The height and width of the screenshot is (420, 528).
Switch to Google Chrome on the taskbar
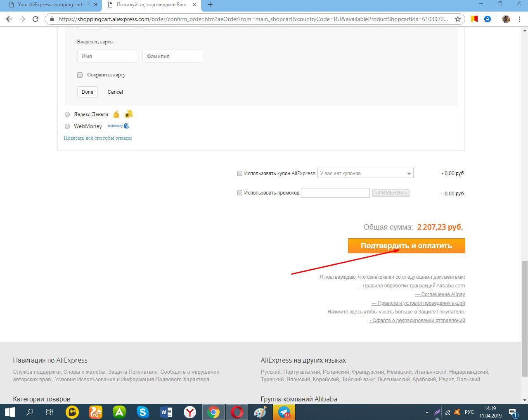pyautogui.click(x=213, y=412)
